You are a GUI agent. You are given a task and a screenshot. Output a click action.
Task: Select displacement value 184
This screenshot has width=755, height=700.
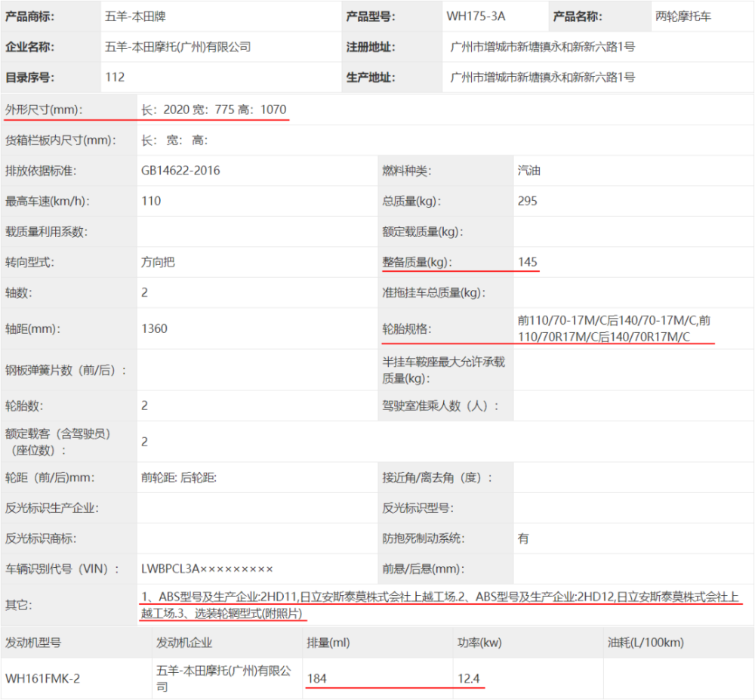point(317,679)
